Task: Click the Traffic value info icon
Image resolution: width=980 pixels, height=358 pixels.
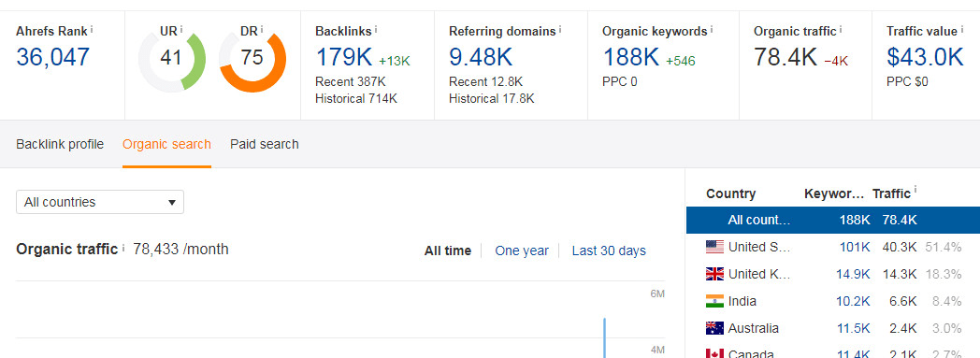Action: [x=961, y=29]
